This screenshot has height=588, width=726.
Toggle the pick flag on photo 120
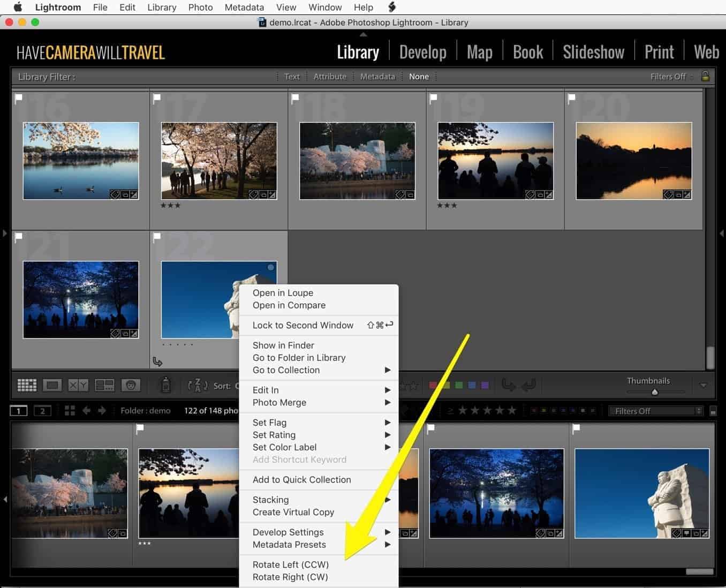click(572, 99)
